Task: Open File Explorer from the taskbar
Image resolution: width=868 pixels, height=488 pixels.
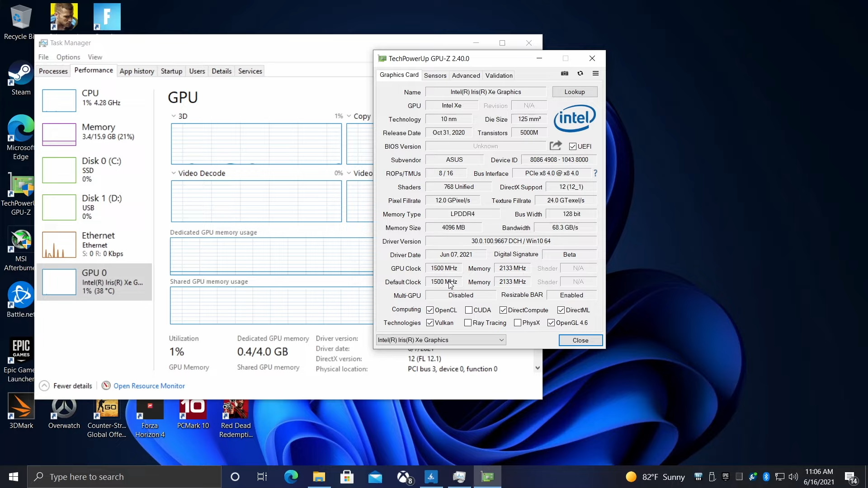Action: (x=319, y=477)
